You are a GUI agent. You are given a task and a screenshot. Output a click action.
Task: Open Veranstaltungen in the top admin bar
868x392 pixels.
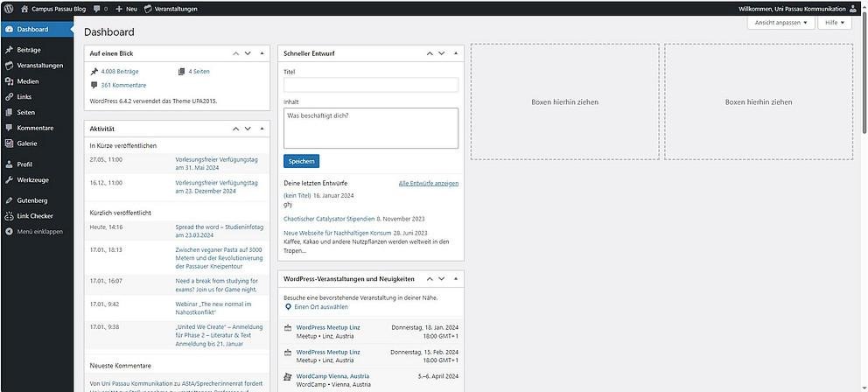pos(171,9)
